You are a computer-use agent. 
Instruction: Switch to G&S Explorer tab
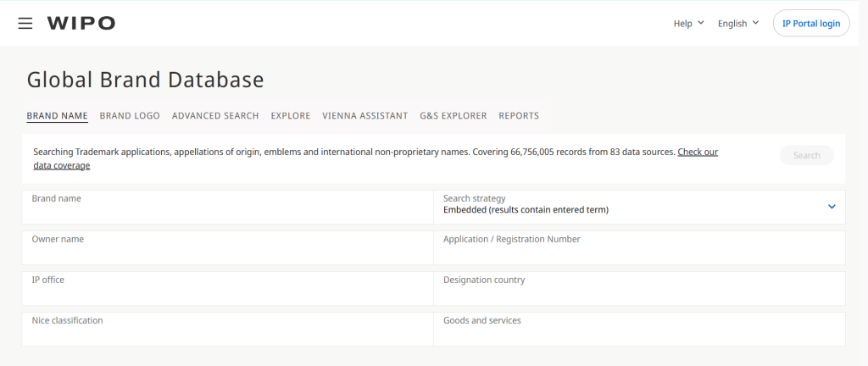[x=453, y=116]
